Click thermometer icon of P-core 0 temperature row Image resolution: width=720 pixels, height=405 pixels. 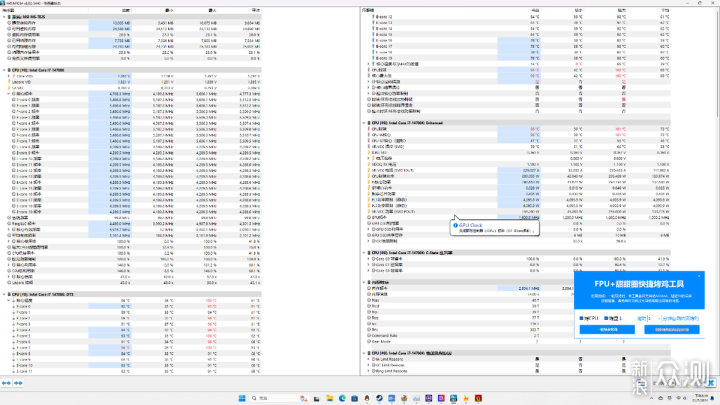[14, 306]
